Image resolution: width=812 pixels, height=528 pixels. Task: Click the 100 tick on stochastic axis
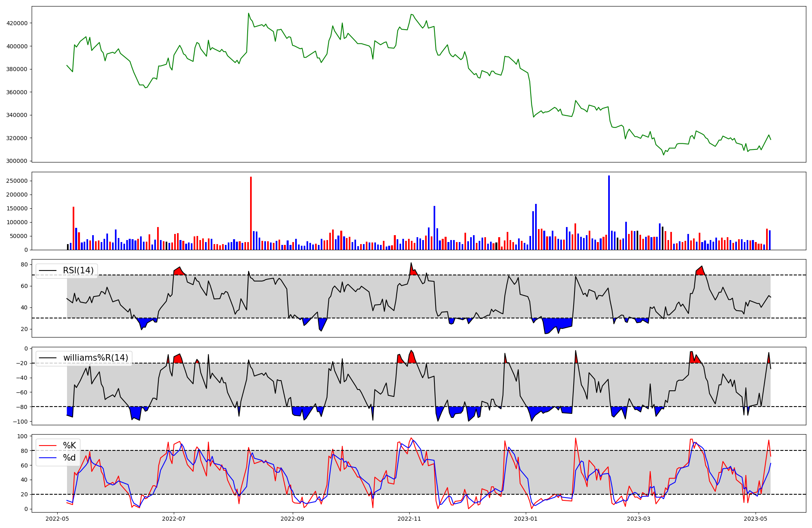[23, 436]
